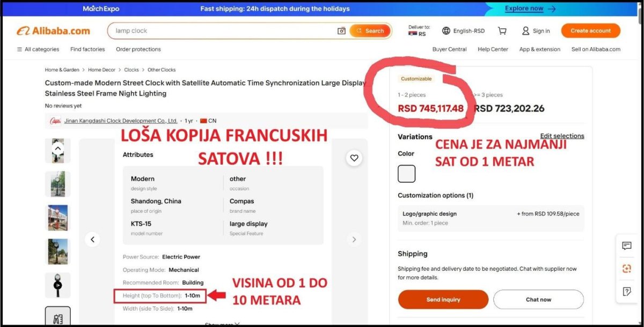Select the white color swatch
The width and height of the screenshot is (644, 327).
[407, 174]
